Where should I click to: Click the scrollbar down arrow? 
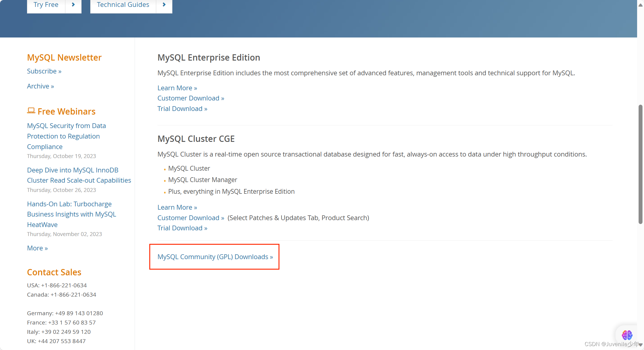pyautogui.click(x=640, y=345)
